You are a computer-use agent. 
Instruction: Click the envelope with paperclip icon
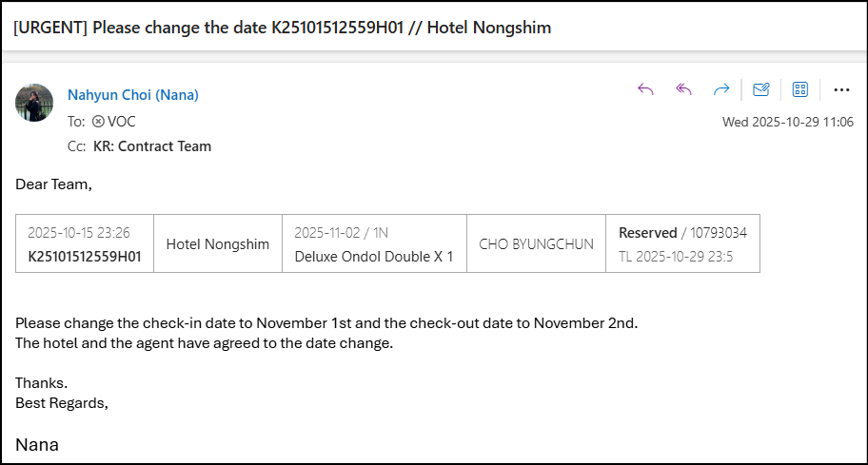[x=761, y=89]
